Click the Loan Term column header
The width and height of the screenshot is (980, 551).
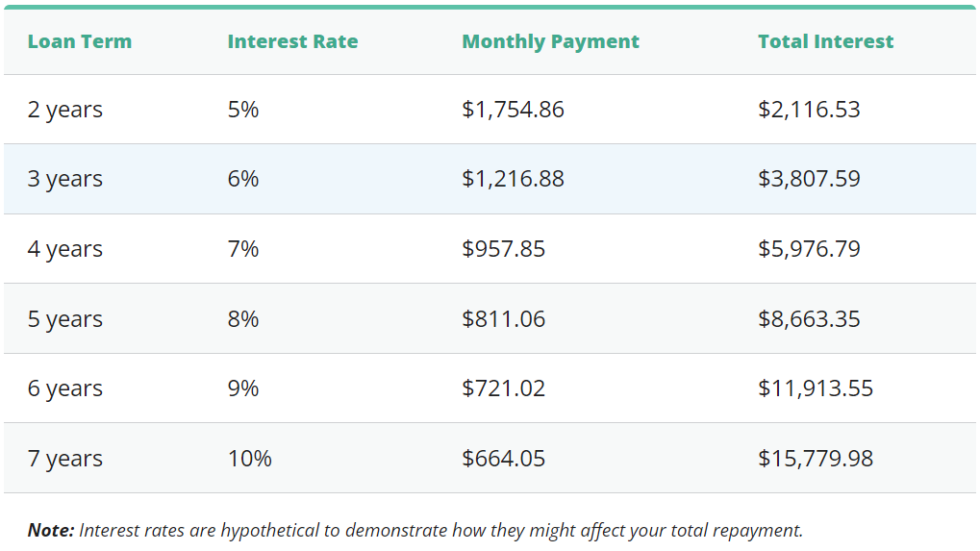(x=79, y=42)
